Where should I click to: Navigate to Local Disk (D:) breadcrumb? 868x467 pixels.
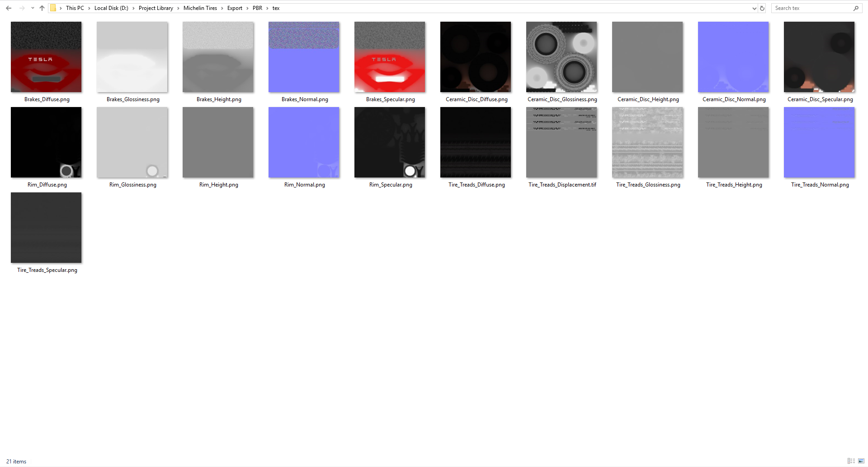(111, 8)
